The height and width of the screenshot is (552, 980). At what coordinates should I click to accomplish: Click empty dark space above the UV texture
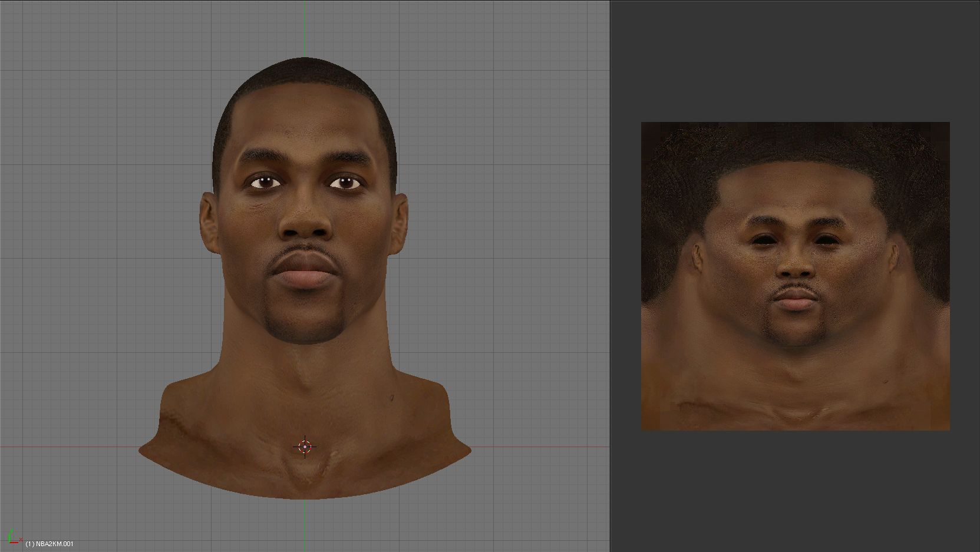pos(796,59)
